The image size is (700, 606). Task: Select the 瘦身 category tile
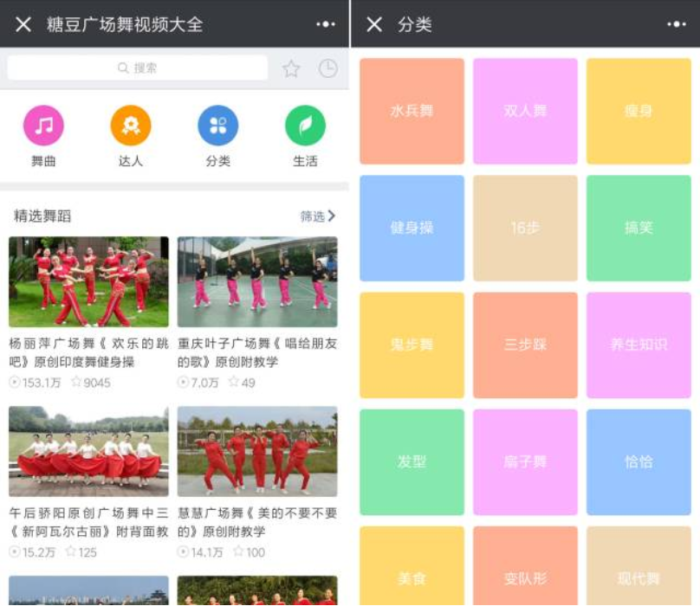638,111
